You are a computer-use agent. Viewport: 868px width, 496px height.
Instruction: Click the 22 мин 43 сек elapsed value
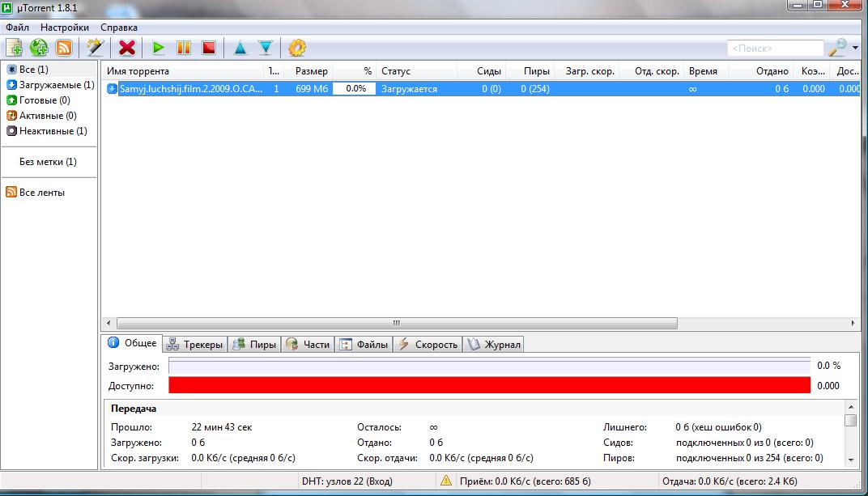click(221, 427)
